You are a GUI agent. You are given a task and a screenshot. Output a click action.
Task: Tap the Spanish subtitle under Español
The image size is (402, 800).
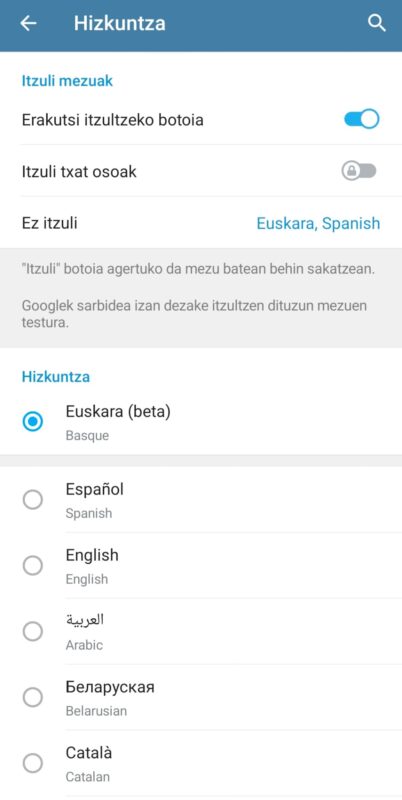88,513
